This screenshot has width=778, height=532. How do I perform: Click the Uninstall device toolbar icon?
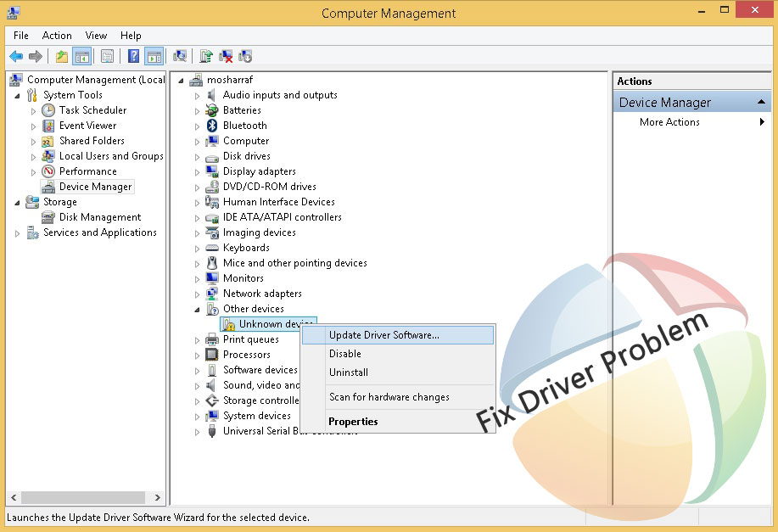coord(226,57)
